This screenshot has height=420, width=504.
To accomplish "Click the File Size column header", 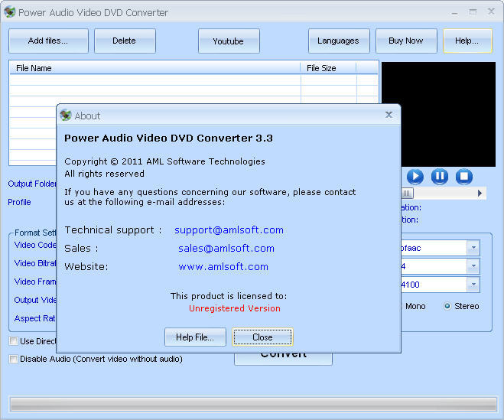I will point(328,68).
